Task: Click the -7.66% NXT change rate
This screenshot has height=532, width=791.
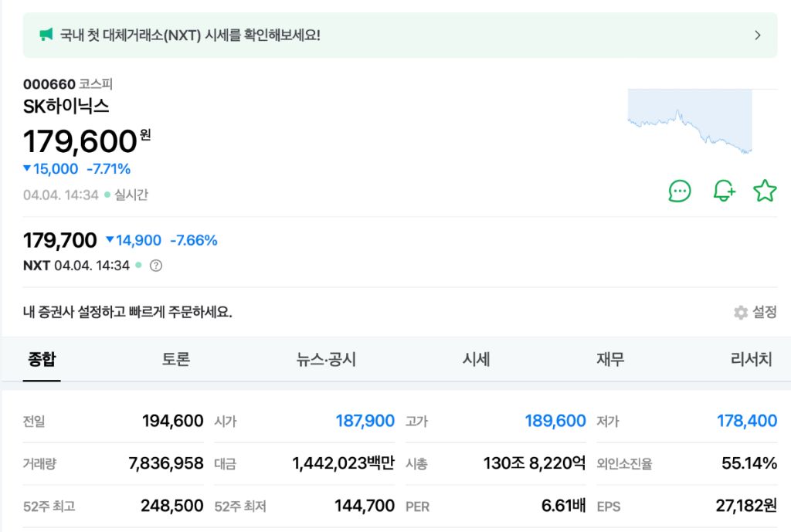Action: [x=194, y=241]
